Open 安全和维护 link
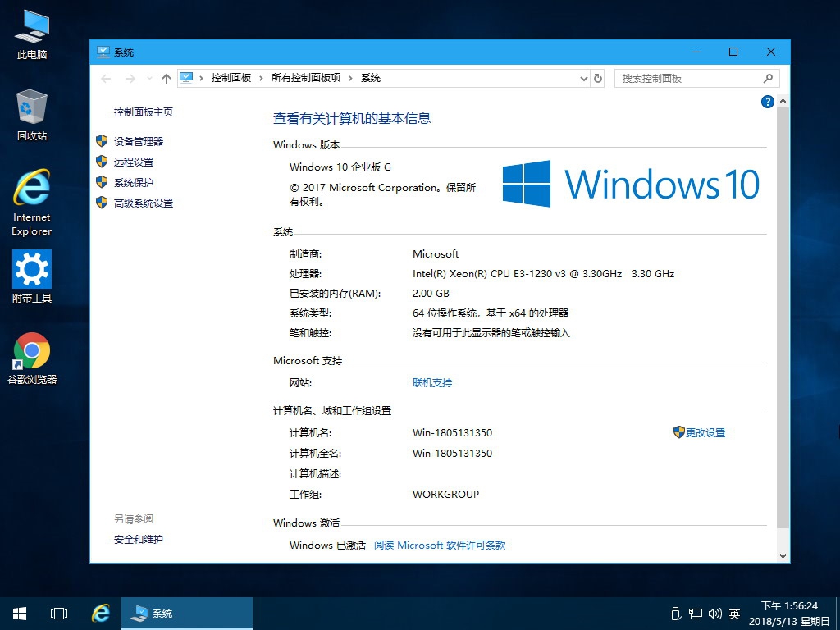840x630 pixels. [138, 540]
